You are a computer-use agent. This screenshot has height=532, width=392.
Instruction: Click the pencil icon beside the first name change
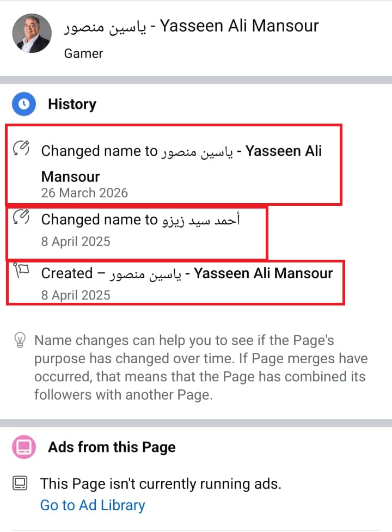21,148
